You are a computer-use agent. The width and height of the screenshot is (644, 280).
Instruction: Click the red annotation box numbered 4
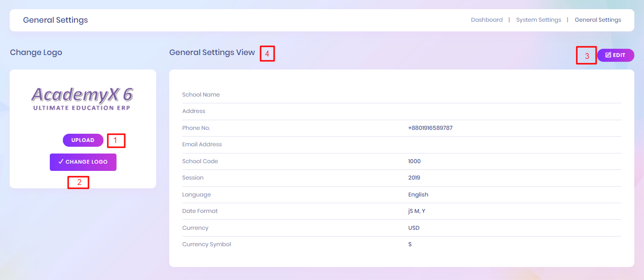pos(267,53)
